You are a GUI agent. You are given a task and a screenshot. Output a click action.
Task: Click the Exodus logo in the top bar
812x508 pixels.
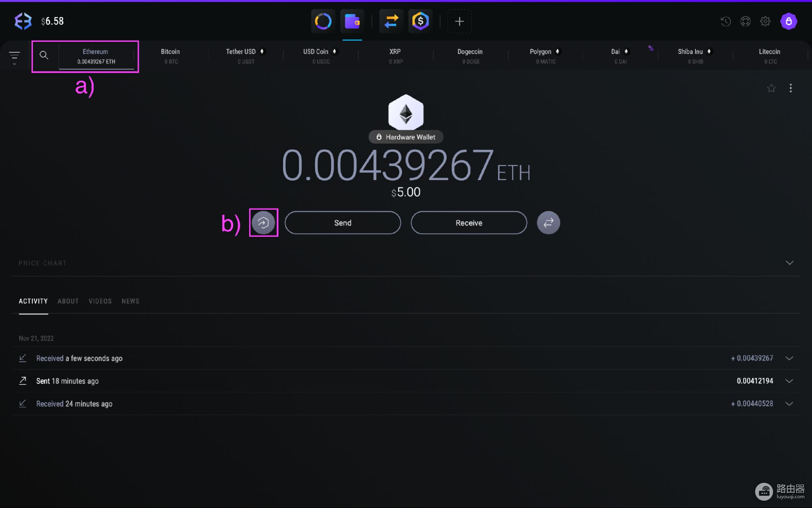click(x=23, y=21)
